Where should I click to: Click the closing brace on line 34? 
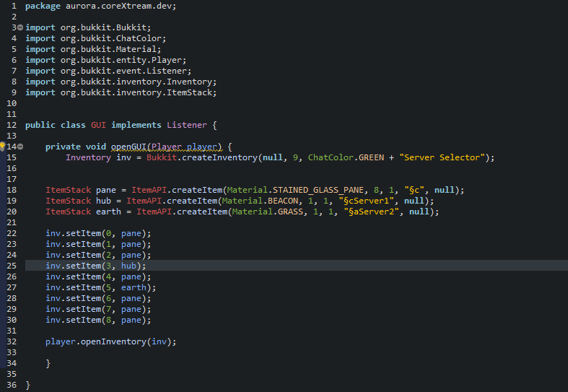[x=48, y=363]
